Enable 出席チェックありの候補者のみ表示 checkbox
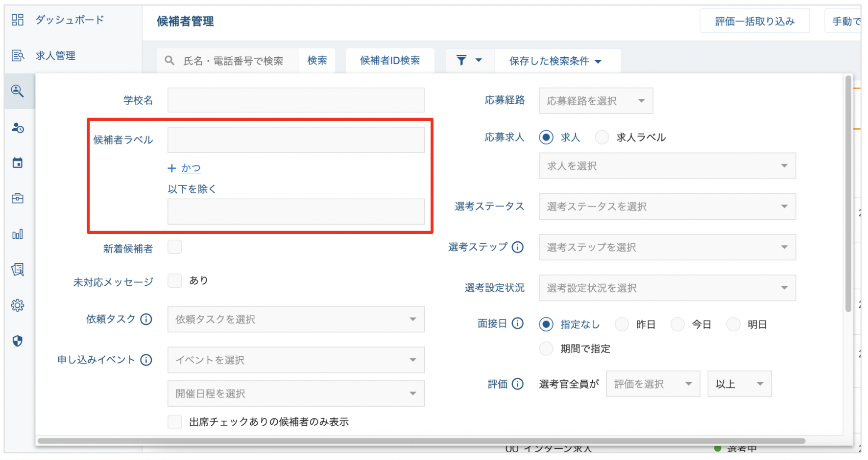The image size is (868, 460). 175,422
